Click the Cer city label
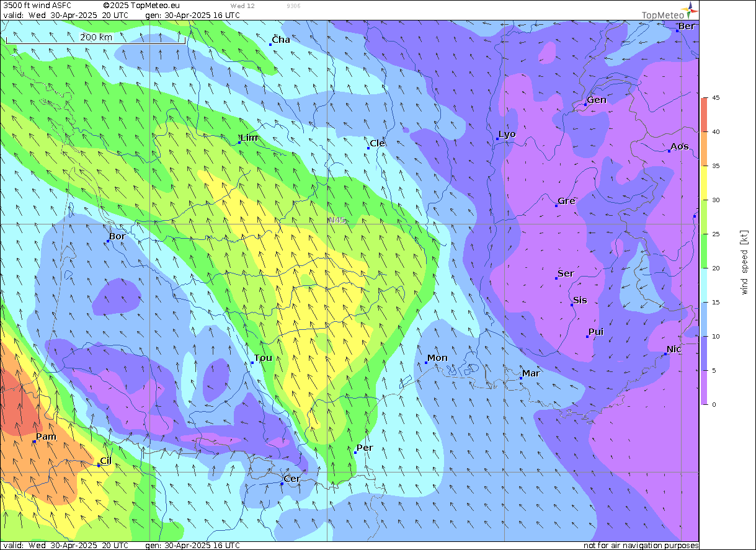 (x=291, y=479)
